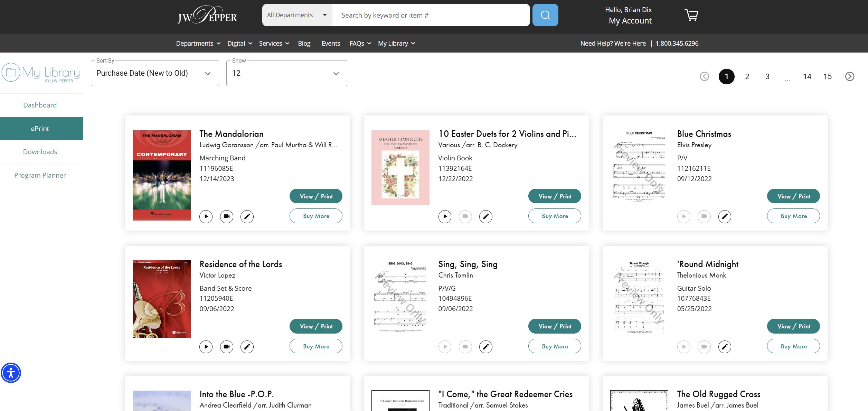Click Buy More for Blue Christmas

pyautogui.click(x=793, y=216)
